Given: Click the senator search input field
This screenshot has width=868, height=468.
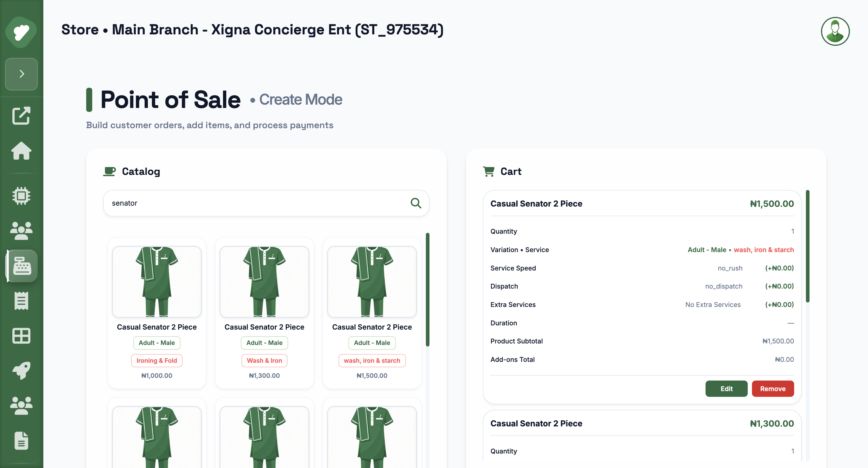Looking at the screenshot, I should tap(236, 203).
